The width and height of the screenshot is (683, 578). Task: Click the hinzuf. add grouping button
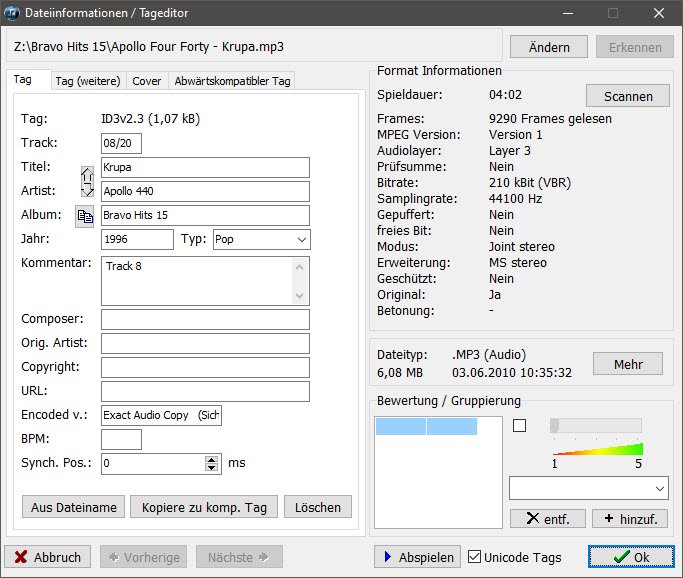630,518
